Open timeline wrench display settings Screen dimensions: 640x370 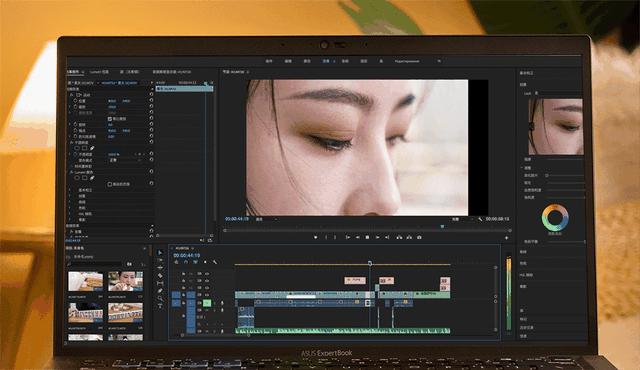click(215, 262)
